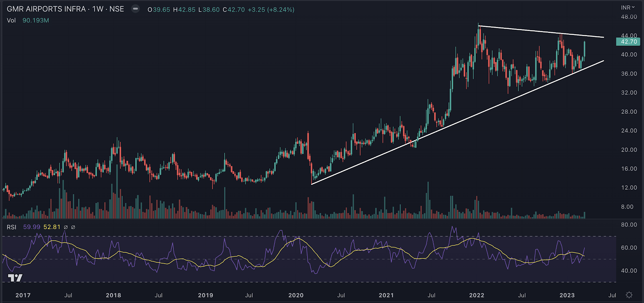
Task: Click the 2022 label on time axis
Action: 477,295
